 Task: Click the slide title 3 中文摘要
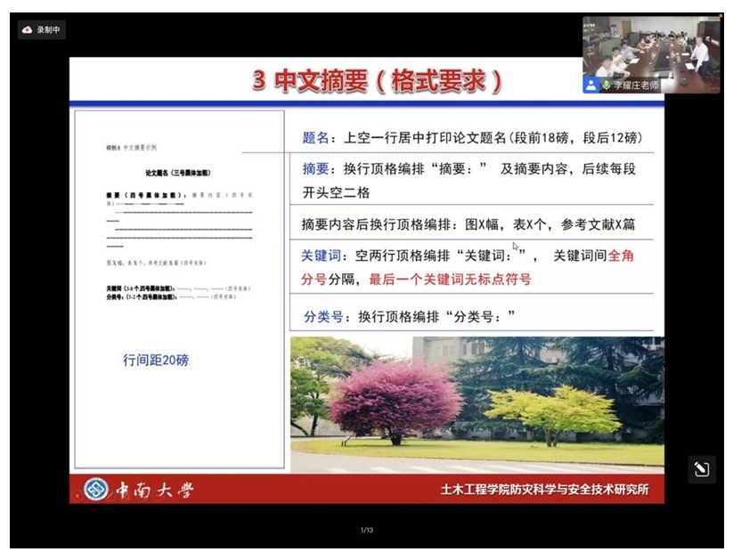[377, 81]
